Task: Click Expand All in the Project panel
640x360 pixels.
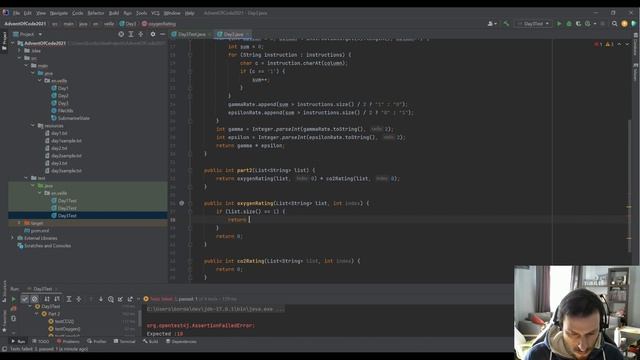Action: pyautogui.click(x=131, y=34)
